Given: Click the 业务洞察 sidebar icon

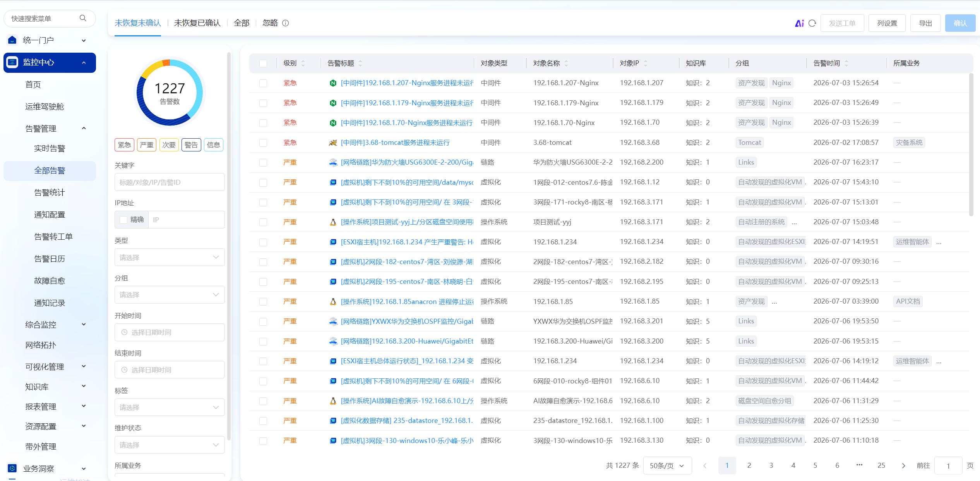Looking at the screenshot, I should point(12,468).
